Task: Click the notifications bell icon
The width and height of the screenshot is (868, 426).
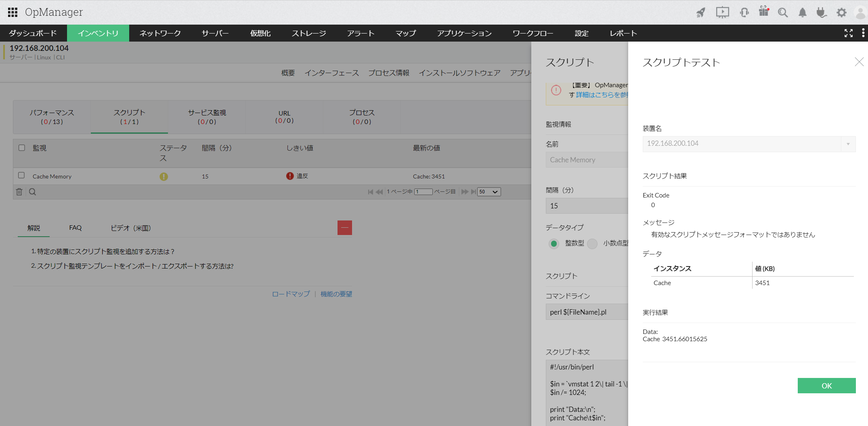Action: 803,12
